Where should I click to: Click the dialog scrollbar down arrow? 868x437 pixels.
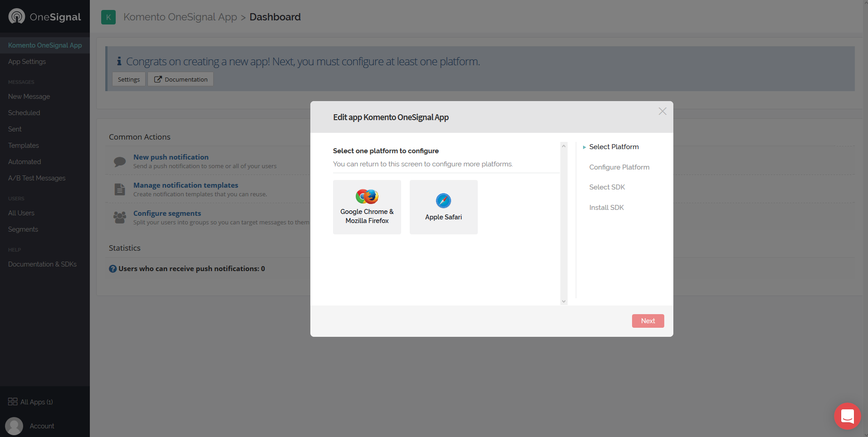564,301
